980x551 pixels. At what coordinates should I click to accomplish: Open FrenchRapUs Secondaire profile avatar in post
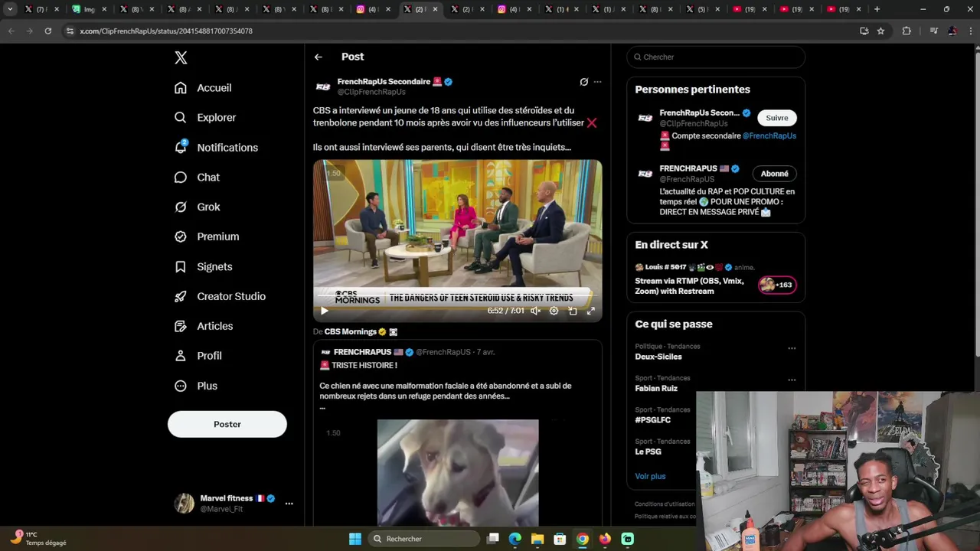[323, 87]
